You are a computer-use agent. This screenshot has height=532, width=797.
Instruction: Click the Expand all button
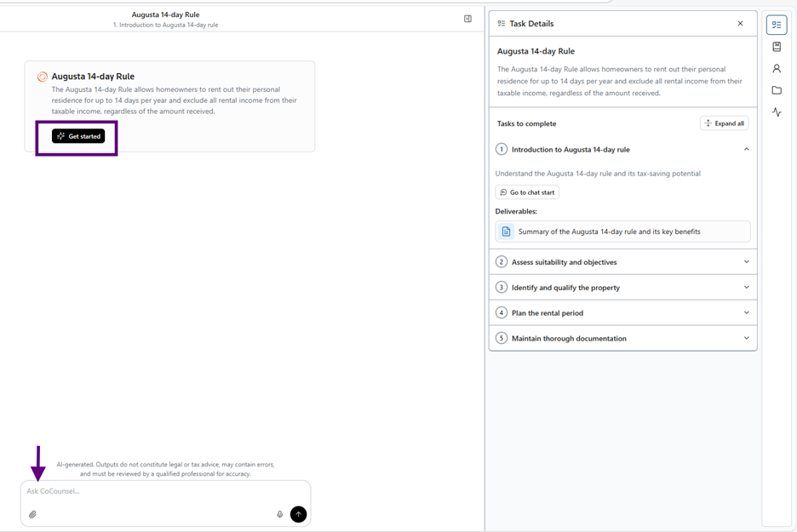click(724, 123)
